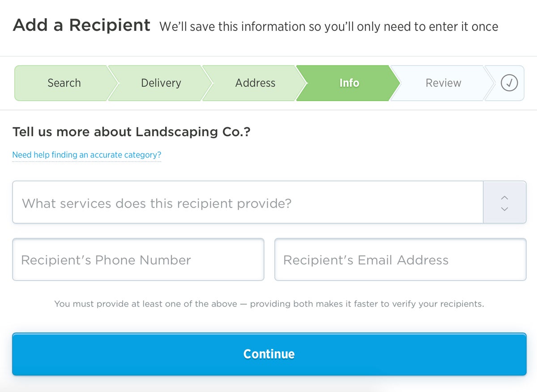Switch to the Address step
This screenshot has width=537, height=392.
pos(255,83)
